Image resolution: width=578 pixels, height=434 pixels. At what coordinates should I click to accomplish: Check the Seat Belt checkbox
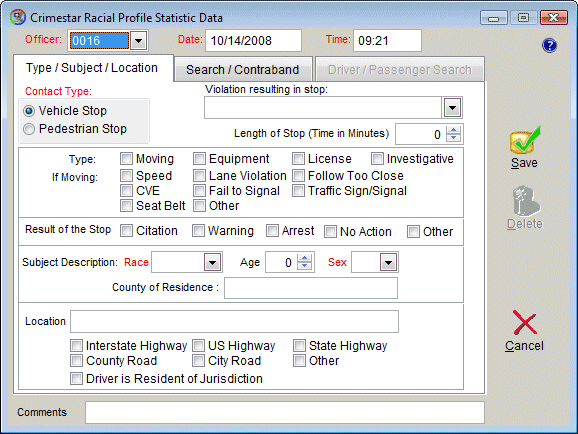click(x=126, y=205)
